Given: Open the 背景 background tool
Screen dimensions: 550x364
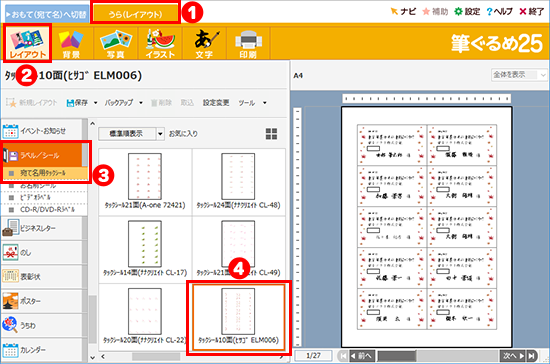Looking at the screenshot, I should (71, 43).
